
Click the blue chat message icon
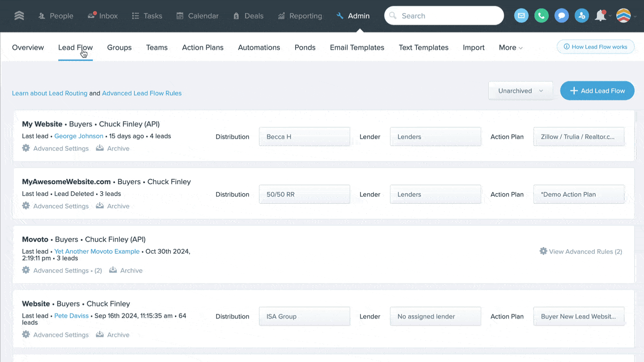[x=561, y=16]
